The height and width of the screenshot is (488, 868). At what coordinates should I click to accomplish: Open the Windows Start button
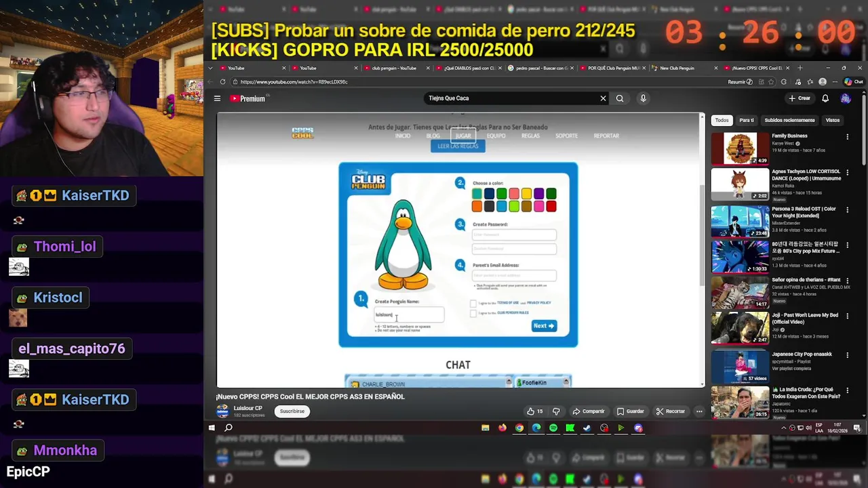[x=212, y=428]
